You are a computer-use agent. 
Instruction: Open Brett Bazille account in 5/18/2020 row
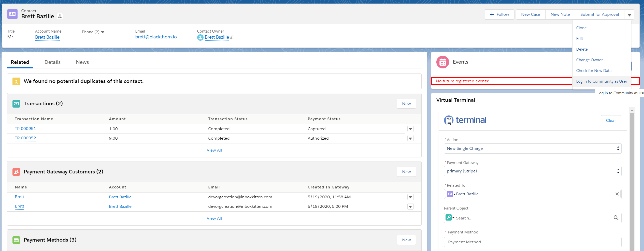coord(120,206)
